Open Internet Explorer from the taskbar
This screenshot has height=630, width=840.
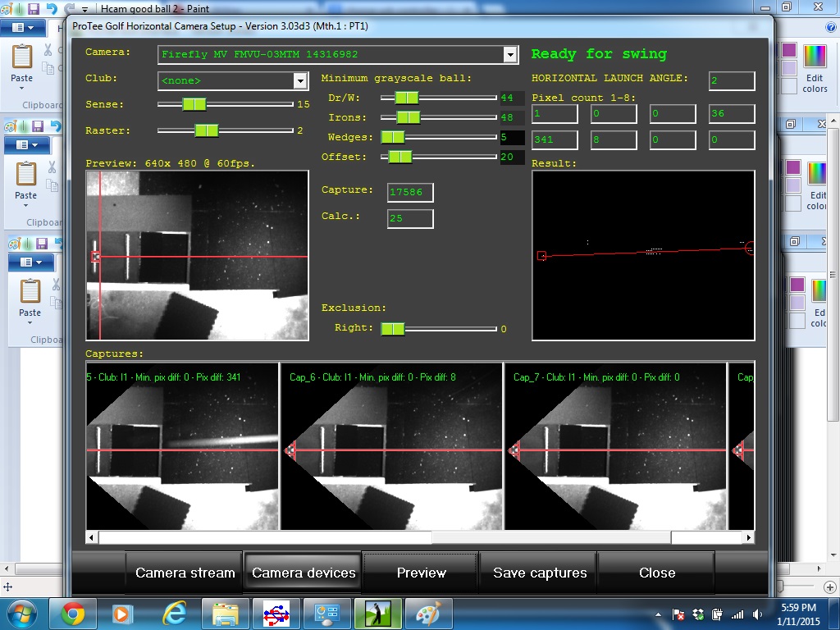point(174,614)
